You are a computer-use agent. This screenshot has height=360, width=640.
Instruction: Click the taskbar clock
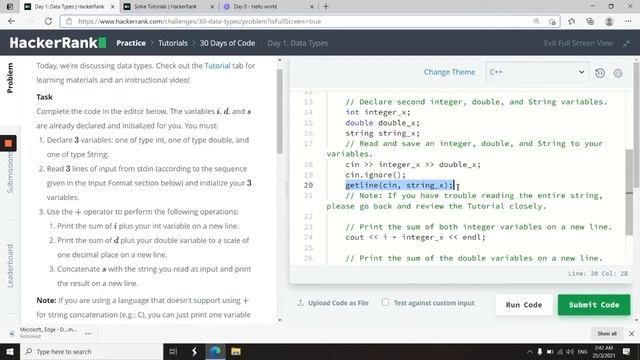(x=603, y=351)
